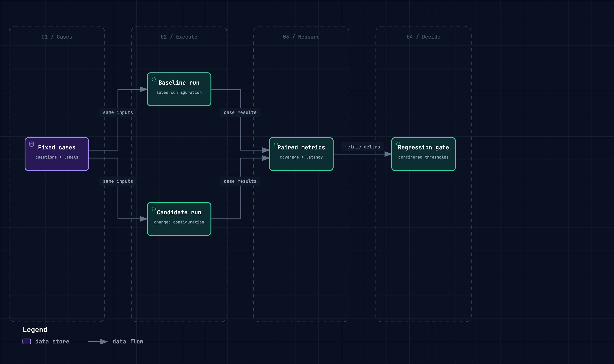This screenshot has height=364, width=614.
Task: Select the Baseline run node title
Action: [179, 83]
